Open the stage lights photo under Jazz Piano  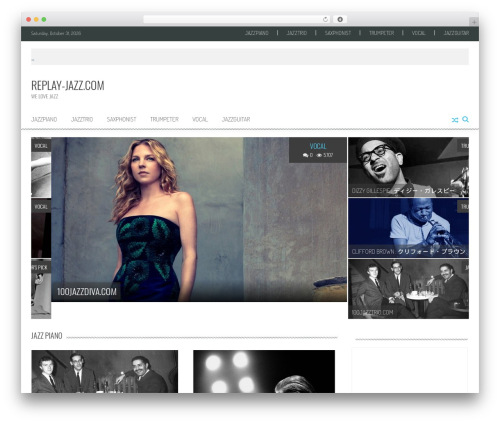[x=264, y=371]
